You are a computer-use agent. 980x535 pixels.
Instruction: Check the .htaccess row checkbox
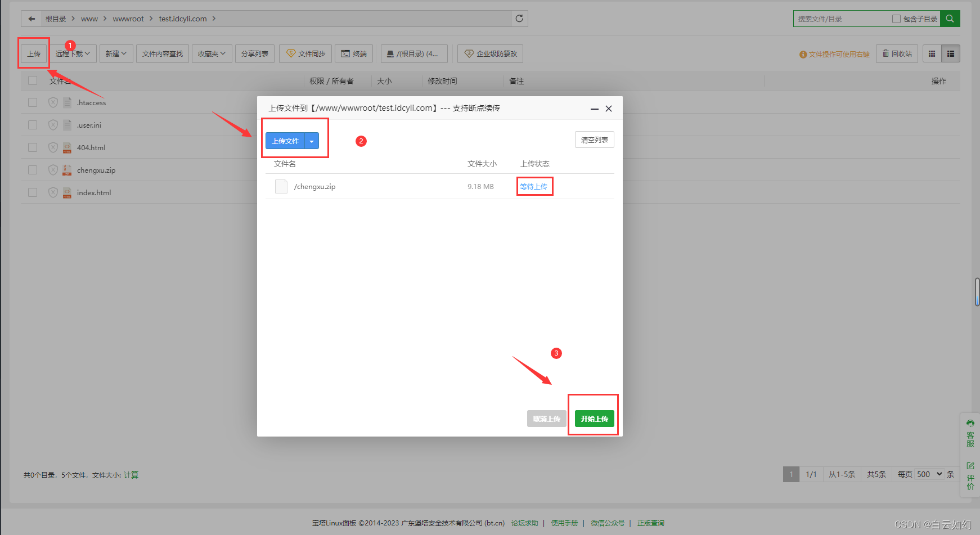pyautogui.click(x=33, y=102)
